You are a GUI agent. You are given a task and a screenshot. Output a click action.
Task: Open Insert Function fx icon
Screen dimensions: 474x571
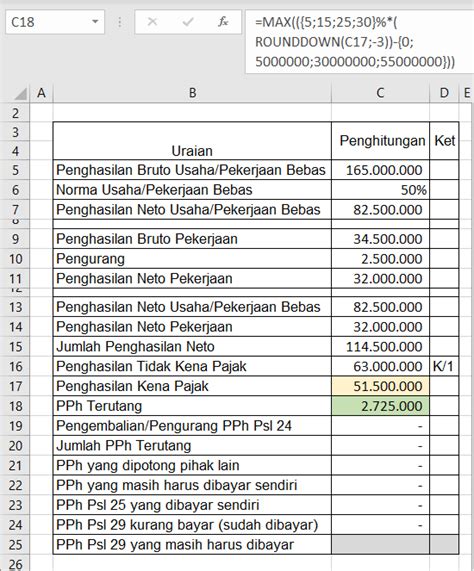pos(223,22)
